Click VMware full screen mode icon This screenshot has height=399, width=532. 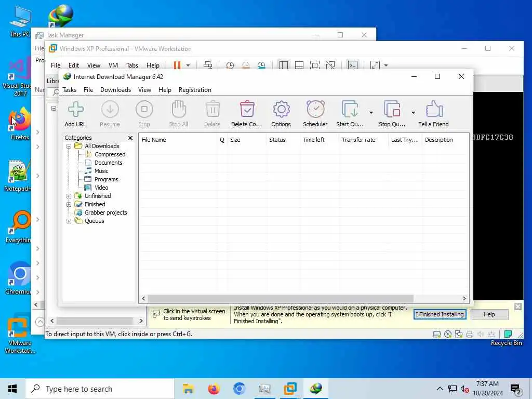[x=315, y=65]
